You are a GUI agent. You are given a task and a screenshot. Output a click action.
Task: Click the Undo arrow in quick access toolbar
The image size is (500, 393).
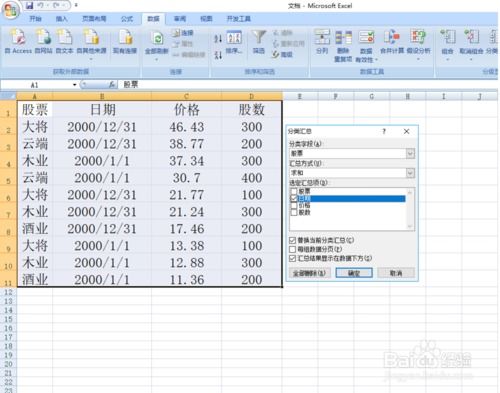(41, 5)
